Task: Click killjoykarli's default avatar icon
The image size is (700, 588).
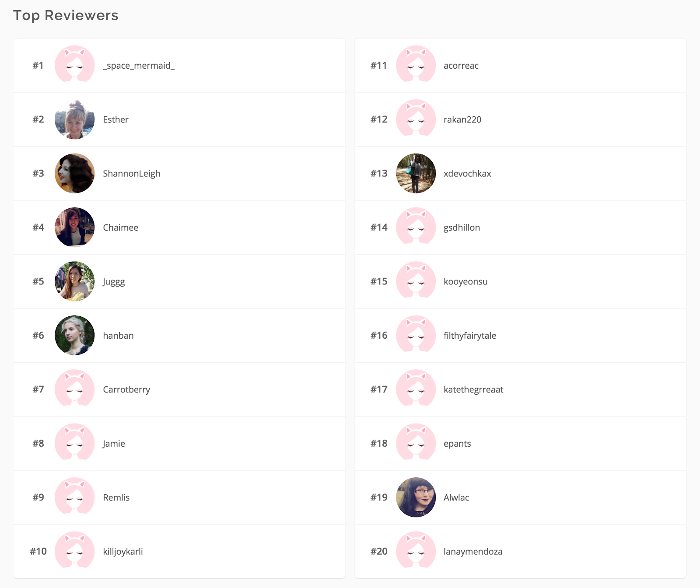Action: [74, 551]
